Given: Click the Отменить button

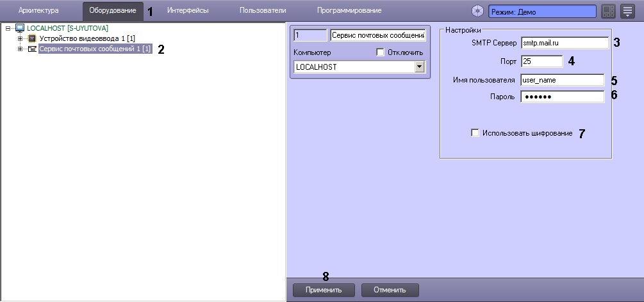Looking at the screenshot, I should point(390,290).
